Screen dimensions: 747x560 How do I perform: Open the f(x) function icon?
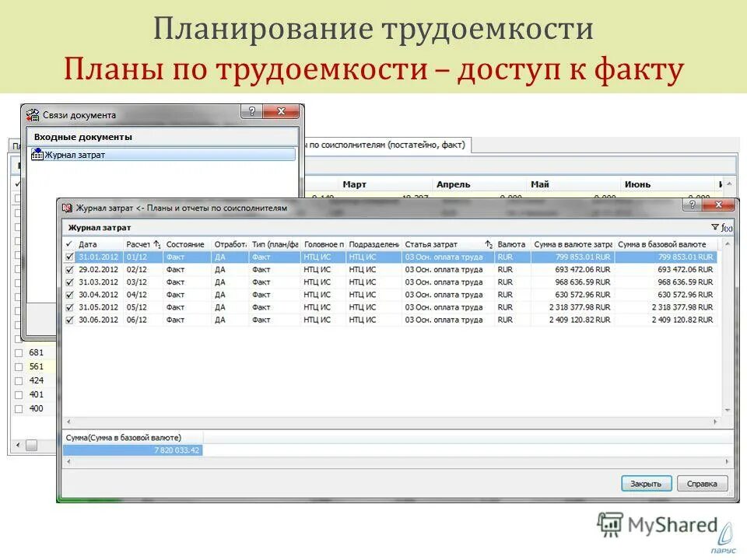[726, 226]
